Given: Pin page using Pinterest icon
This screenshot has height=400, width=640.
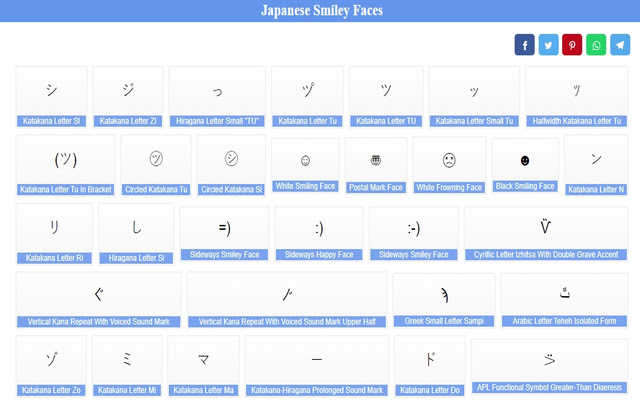Looking at the screenshot, I should [x=572, y=45].
